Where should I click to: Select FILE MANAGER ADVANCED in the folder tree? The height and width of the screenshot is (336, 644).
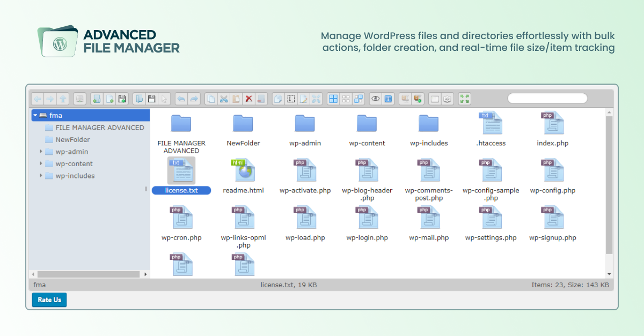[100, 128]
